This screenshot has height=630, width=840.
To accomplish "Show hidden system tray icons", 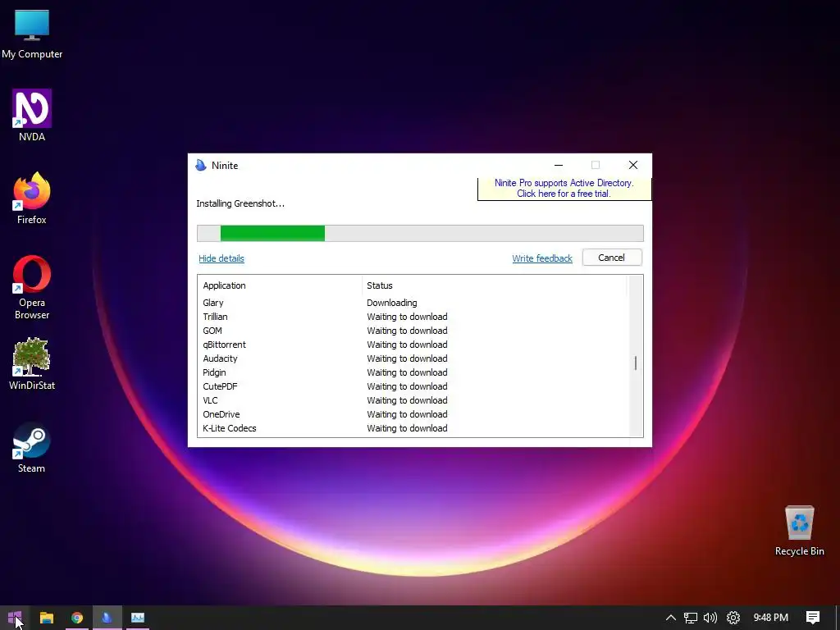I will (x=670, y=618).
